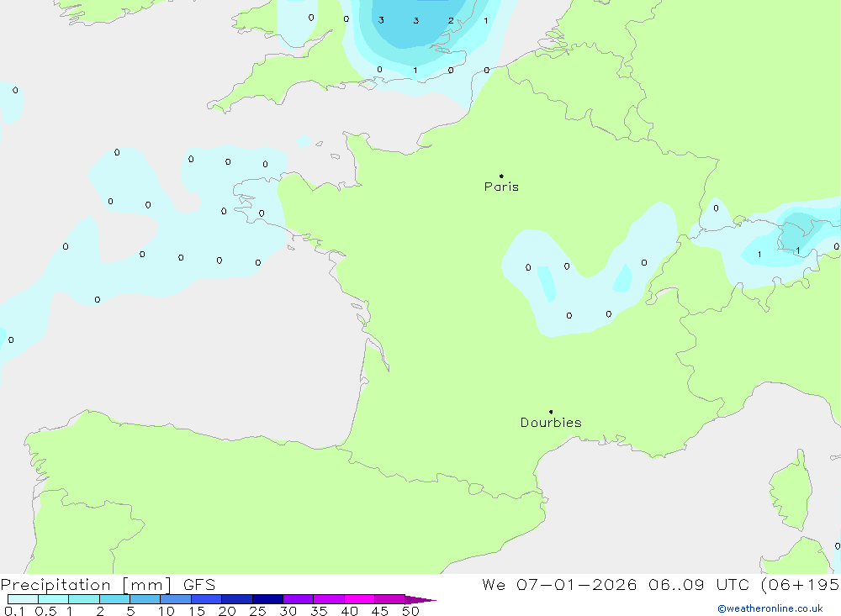Click the '10' legend scale label
The height and width of the screenshot is (616, 841).
tap(167, 611)
